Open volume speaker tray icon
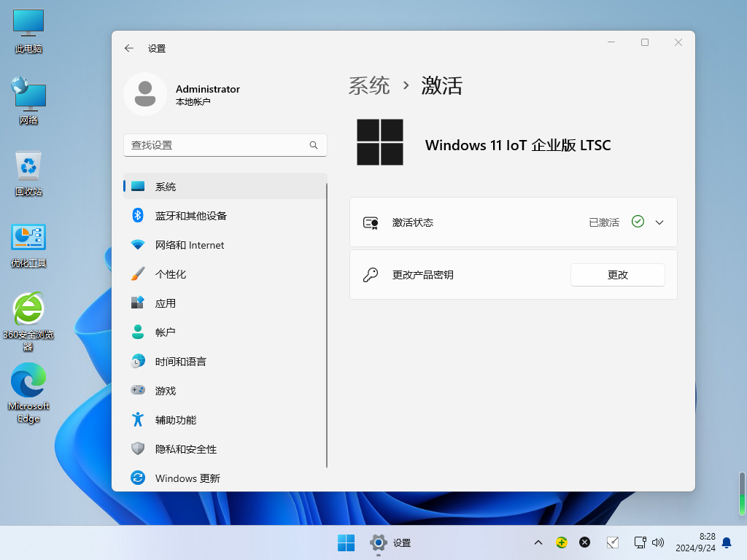 click(x=658, y=542)
